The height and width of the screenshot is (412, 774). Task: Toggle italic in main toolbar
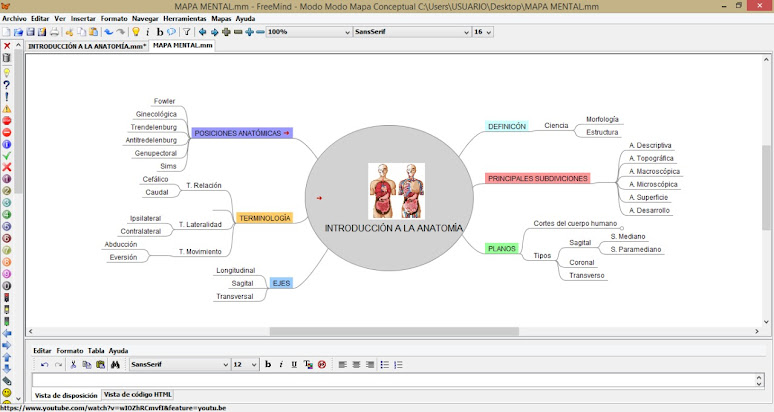pos(148,32)
